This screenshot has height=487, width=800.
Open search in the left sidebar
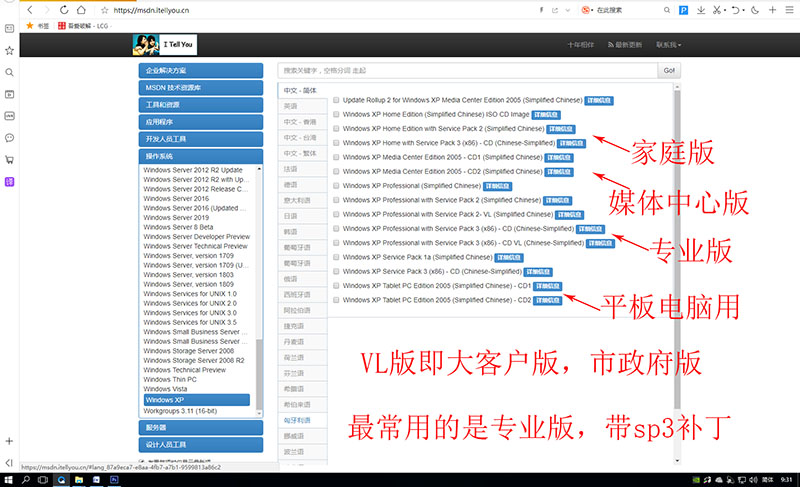tap(9, 72)
